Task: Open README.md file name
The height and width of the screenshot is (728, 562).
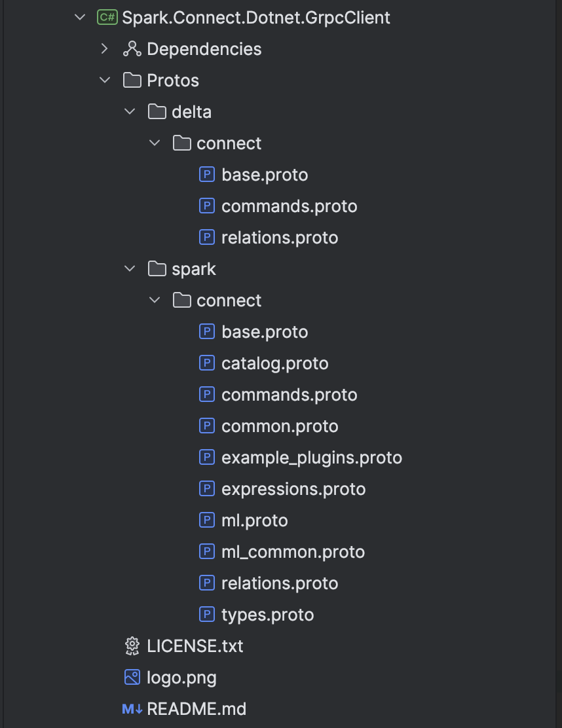Action: pyautogui.click(x=197, y=709)
